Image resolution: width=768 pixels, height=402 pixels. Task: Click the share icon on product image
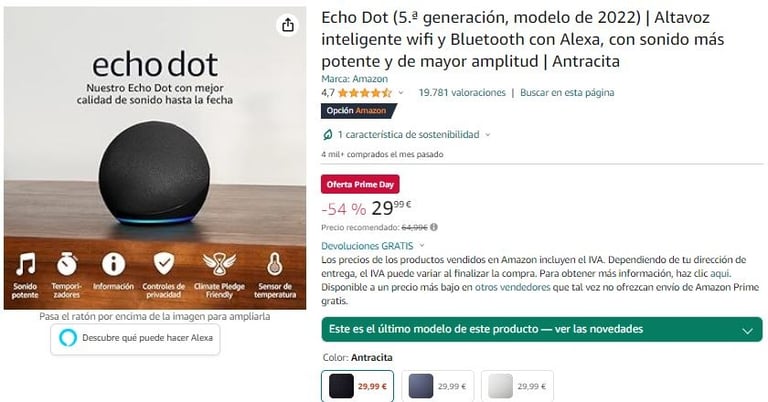pyautogui.click(x=288, y=24)
